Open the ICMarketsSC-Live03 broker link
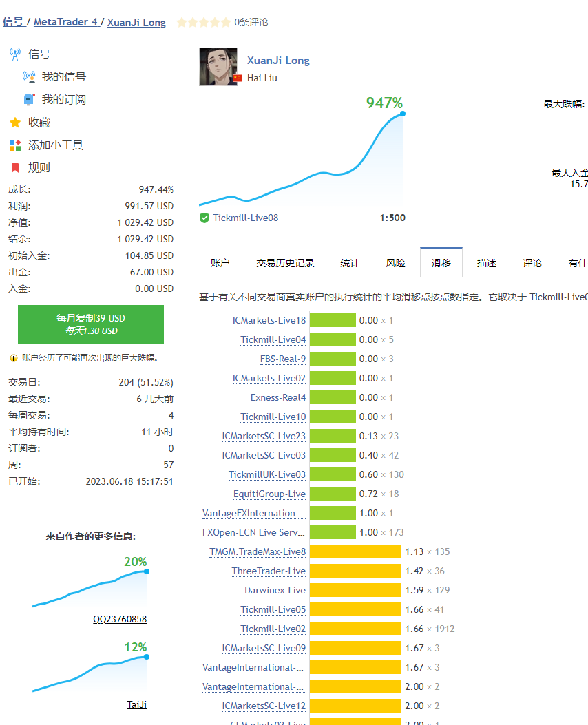Screen dimensions: 588x725 (x=264, y=455)
